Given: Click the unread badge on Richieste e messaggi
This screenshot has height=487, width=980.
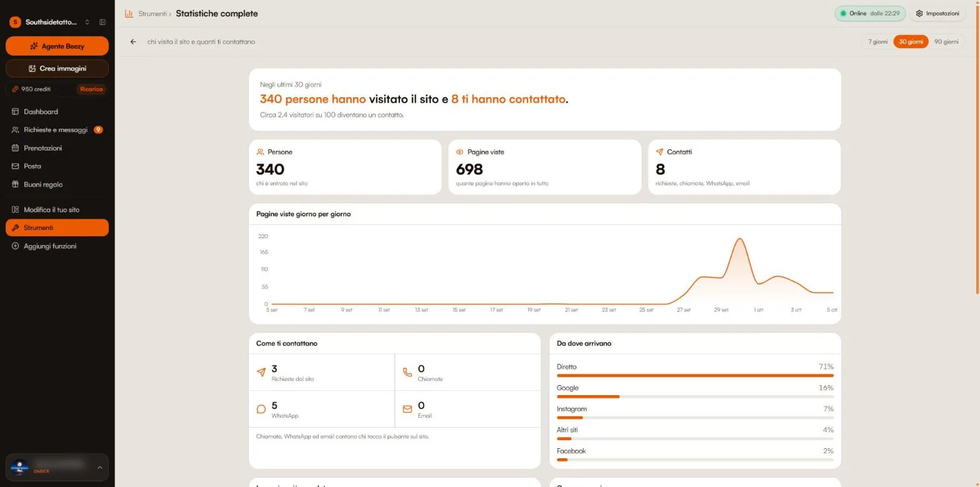Looking at the screenshot, I should 98,130.
